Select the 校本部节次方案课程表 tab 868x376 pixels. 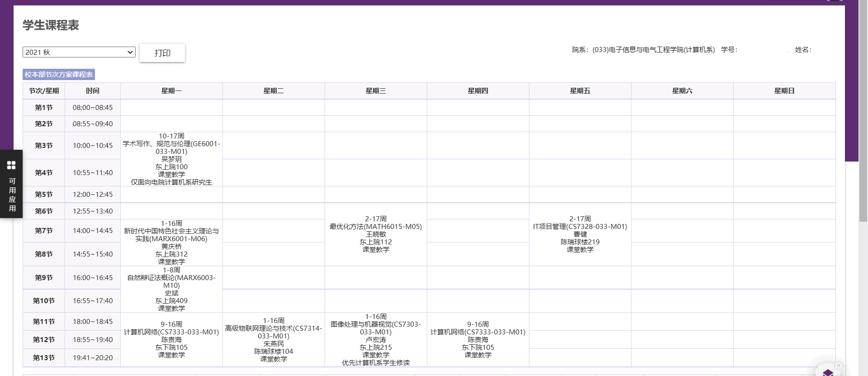[x=59, y=74]
